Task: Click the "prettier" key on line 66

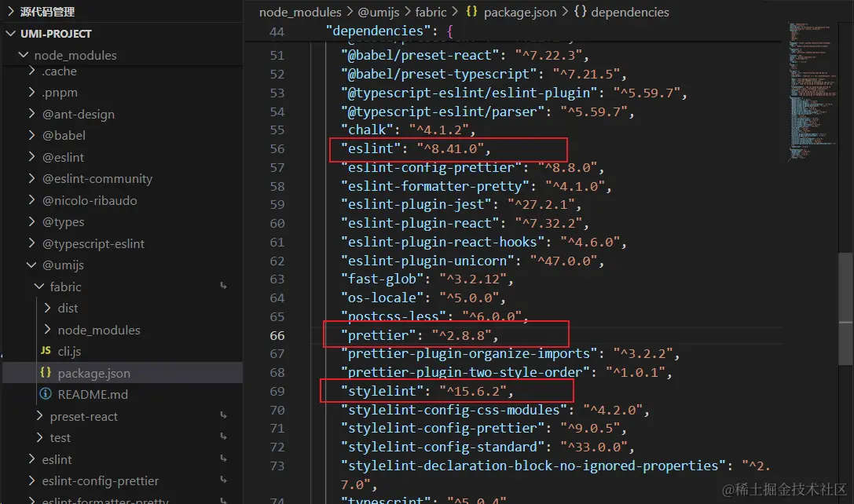Action: pos(378,335)
